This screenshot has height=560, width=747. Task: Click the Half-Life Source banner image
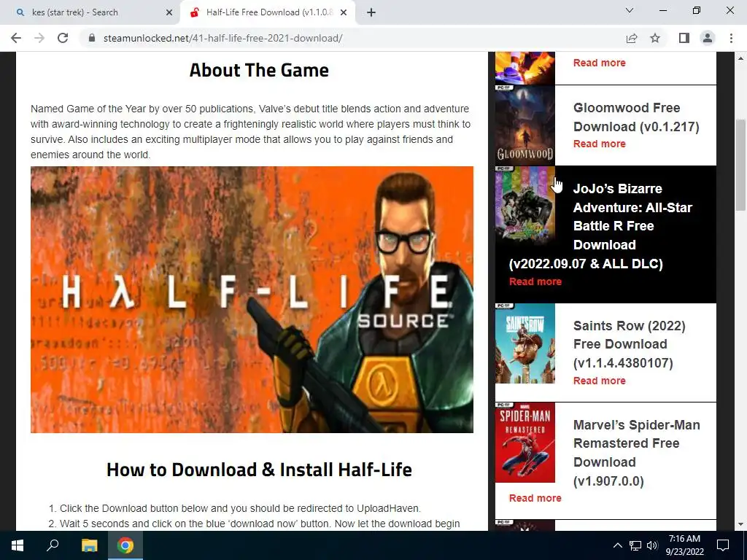pyautogui.click(x=252, y=300)
